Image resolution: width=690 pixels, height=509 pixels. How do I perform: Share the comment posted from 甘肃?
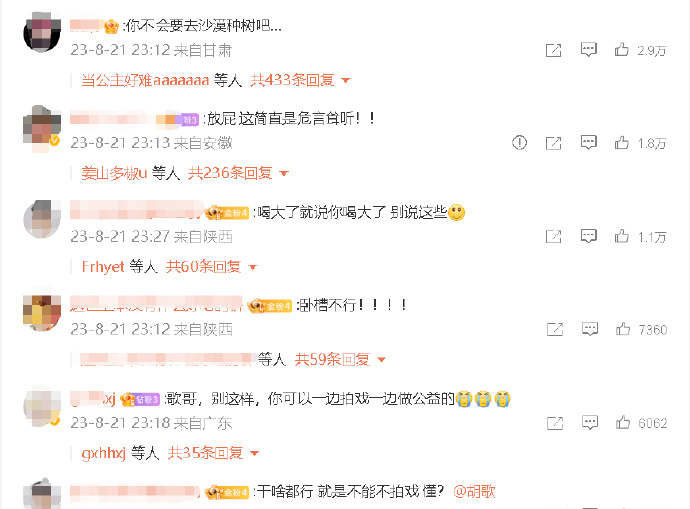click(x=553, y=50)
